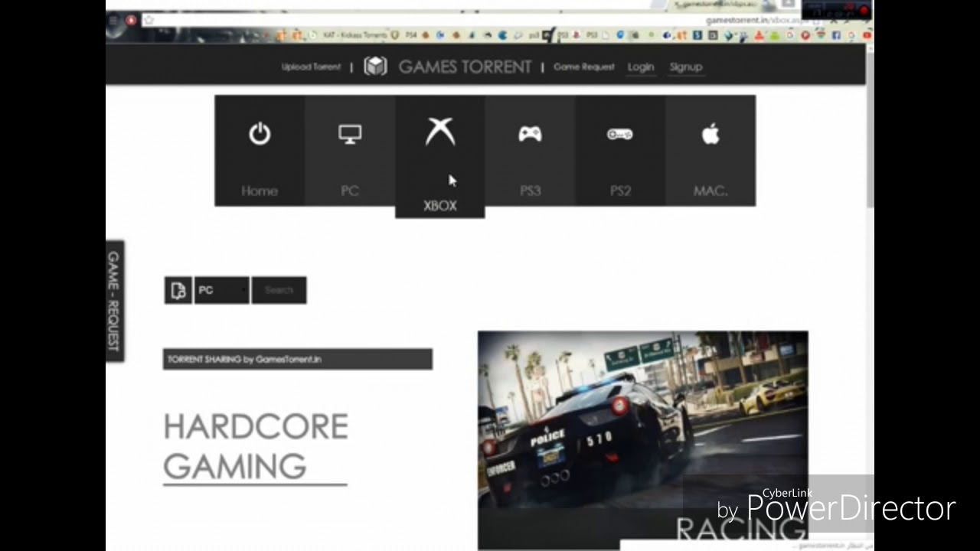
Task: Open the PS3 gamepad icon category
Action: [530, 151]
